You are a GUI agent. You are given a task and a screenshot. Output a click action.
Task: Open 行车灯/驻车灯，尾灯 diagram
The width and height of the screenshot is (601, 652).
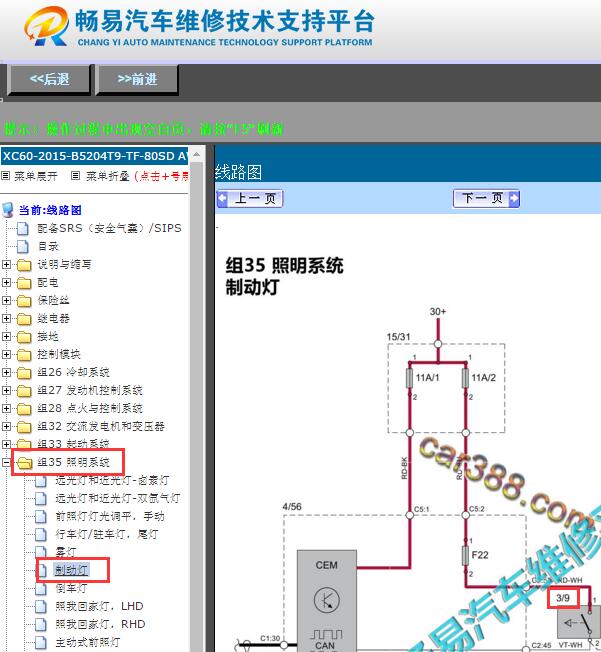[107, 534]
